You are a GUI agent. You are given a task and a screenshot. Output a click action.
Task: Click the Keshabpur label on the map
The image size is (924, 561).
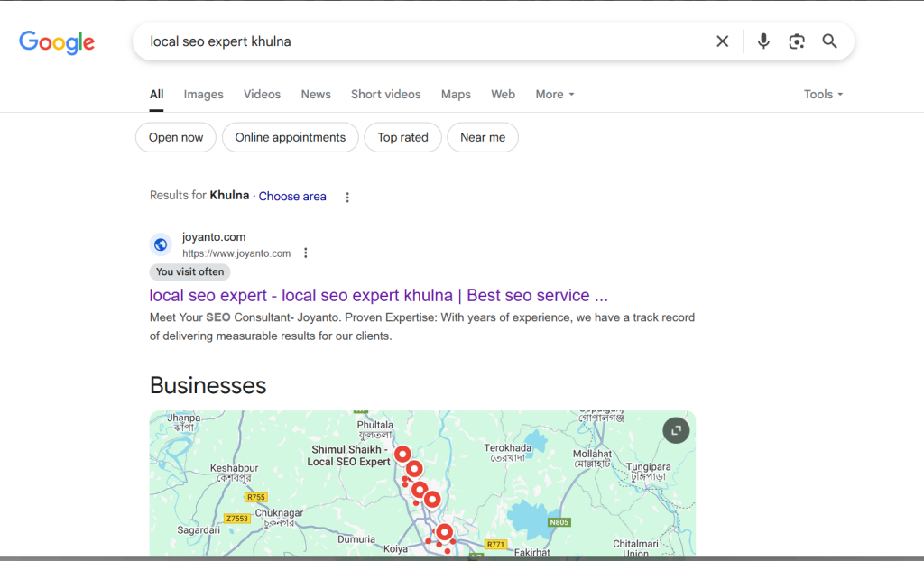tap(234, 473)
